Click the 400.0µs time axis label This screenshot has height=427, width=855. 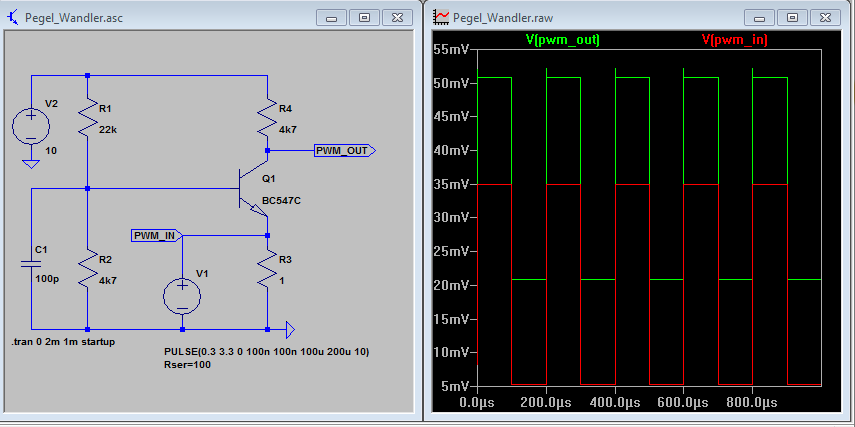(x=615, y=403)
